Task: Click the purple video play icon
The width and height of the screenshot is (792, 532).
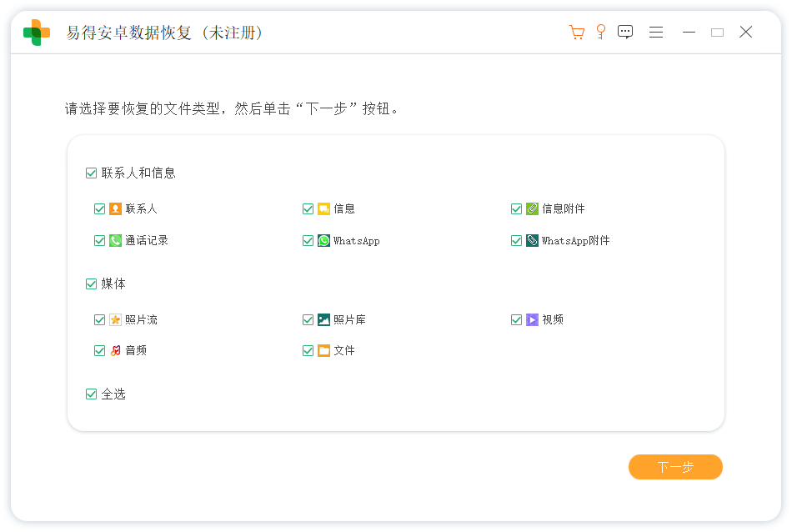Action: click(531, 319)
